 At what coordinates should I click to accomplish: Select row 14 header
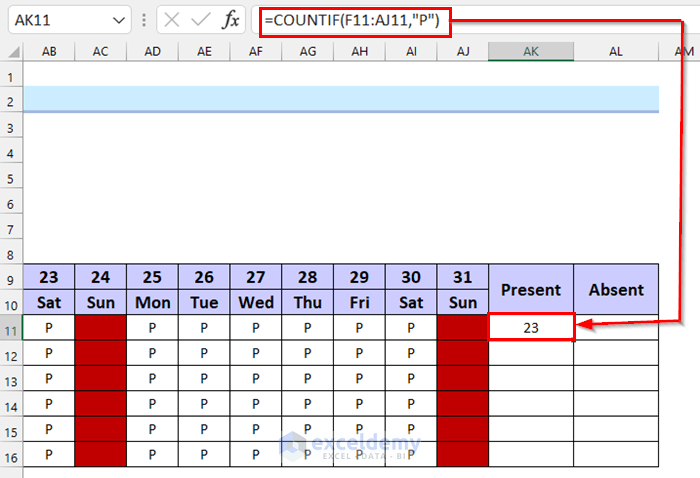tap(11, 407)
